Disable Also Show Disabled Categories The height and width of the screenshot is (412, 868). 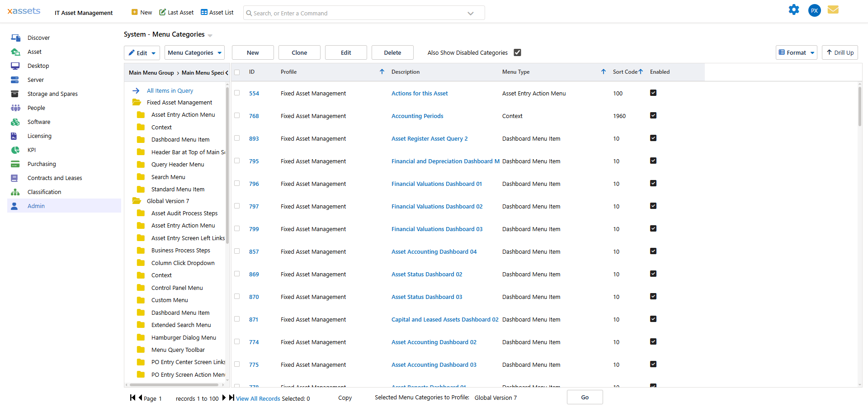point(517,52)
